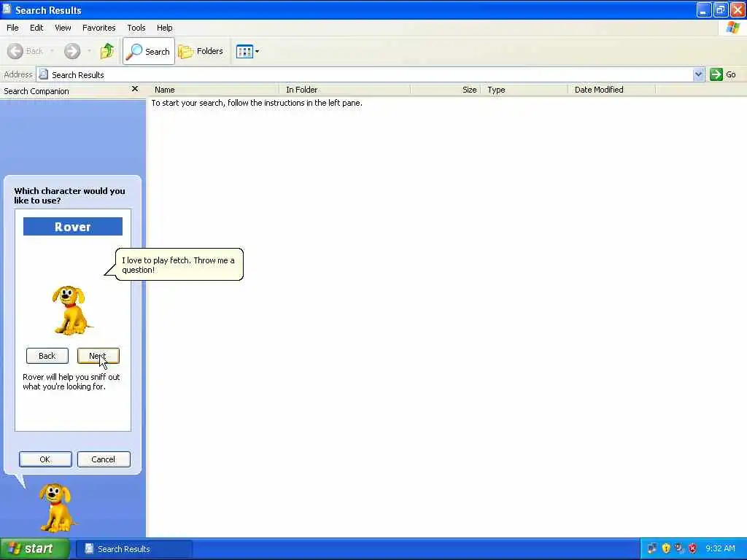Sort by the Type column header
The image size is (747, 560).
(524, 90)
